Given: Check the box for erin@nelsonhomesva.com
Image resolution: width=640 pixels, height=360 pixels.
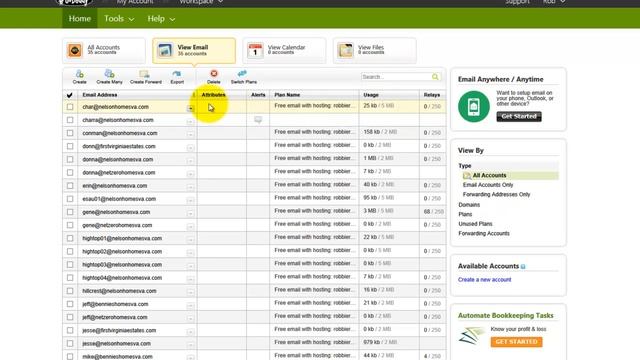Looking at the screenshot, I should point(70,186).
